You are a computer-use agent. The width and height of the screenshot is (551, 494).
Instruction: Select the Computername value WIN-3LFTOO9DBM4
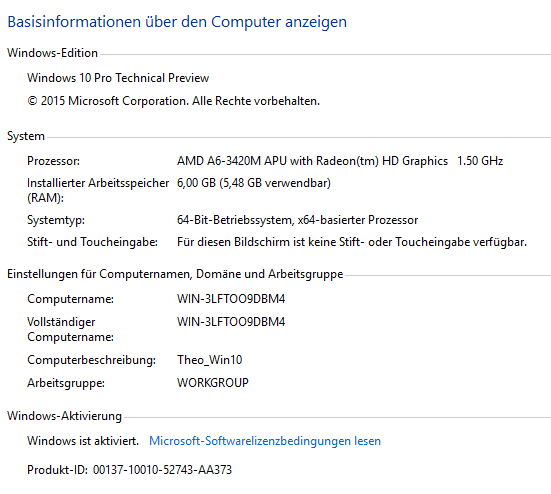pos(231,299)
